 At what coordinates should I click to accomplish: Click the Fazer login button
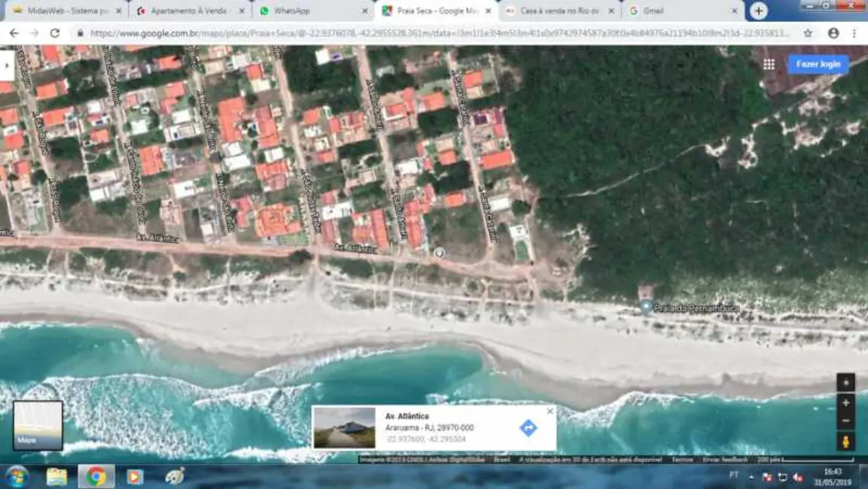817,65
